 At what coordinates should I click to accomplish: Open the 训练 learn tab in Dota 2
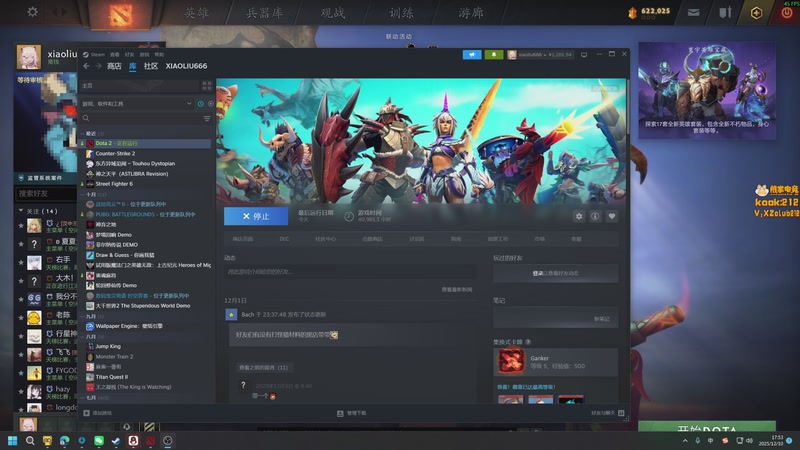[x=402, y=13]
